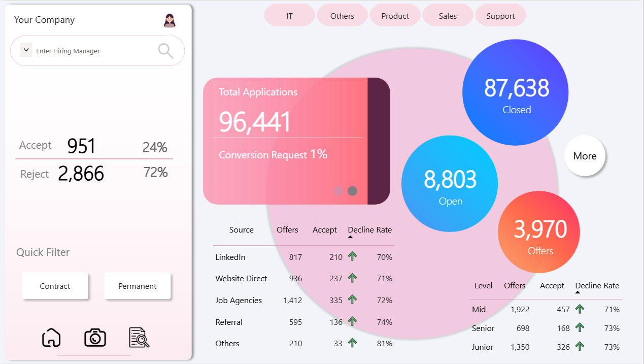Screen dimensions: 644x364
Task: Click the Decline Rate sort arrow in Level table
Action: 577,292
